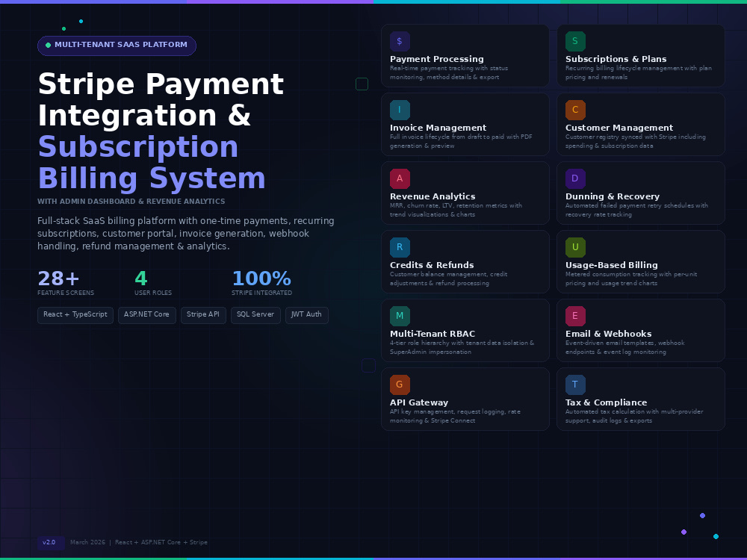Screen dimensions: 747x560
Task: Click the With Admin Dashboard subtitle
Action: [x=131, y=202]
